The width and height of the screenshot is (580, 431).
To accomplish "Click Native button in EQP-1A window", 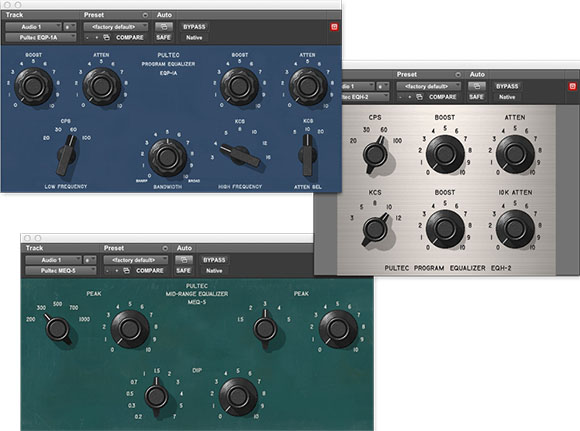I will [x=194, y=37].
